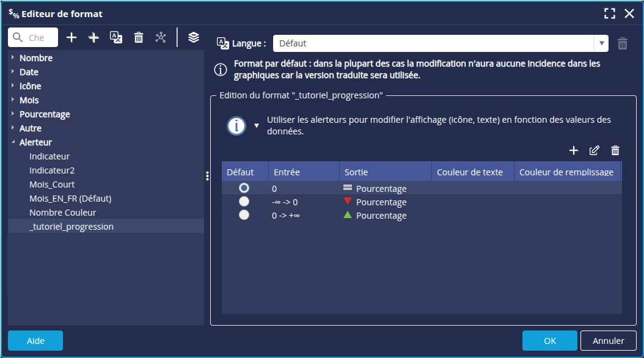Click the Aide button
The image size is (644, 358).
[x=35, y=341]
